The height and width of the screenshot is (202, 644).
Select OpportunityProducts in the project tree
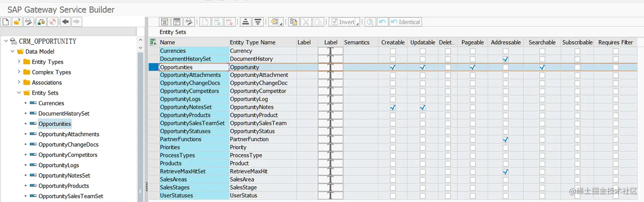pos(63,186)
